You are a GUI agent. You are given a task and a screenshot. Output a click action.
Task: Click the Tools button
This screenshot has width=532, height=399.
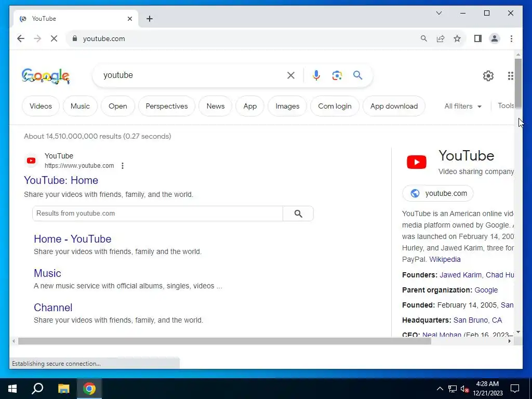[506, 105]
